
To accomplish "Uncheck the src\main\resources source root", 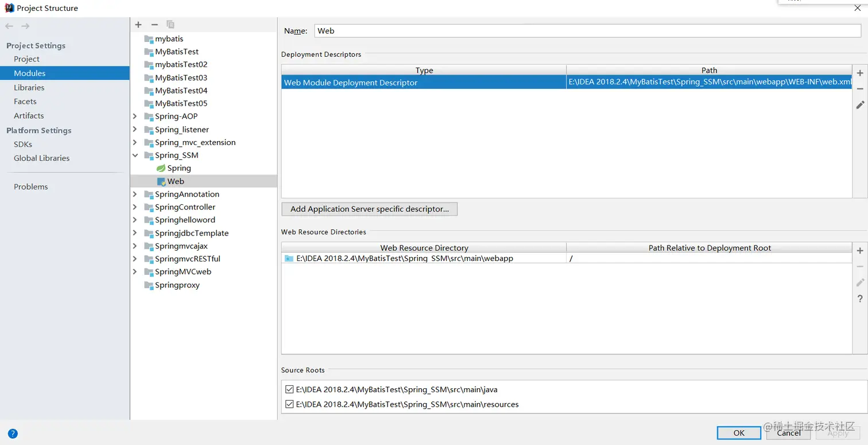I will click(x=290, y=404).
